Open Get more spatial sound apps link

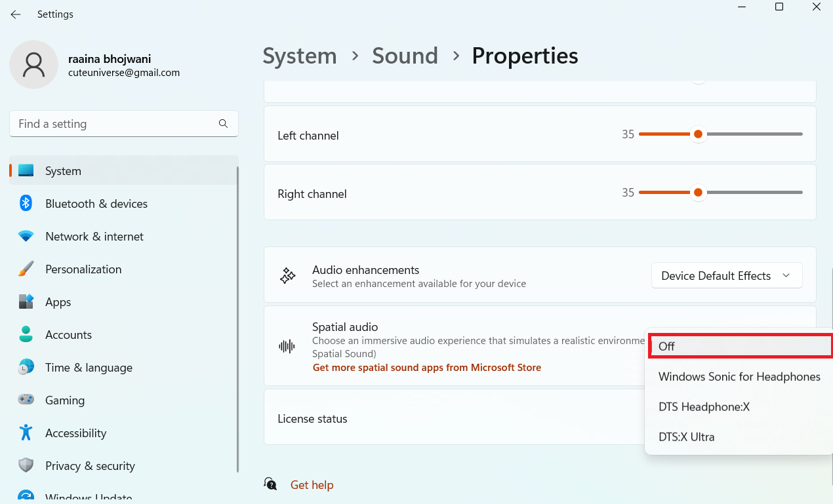coord(426,368)
